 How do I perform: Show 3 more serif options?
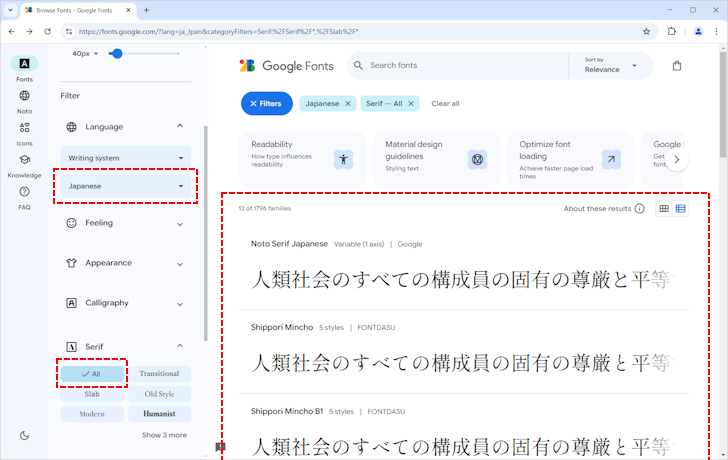pos(164,435)
